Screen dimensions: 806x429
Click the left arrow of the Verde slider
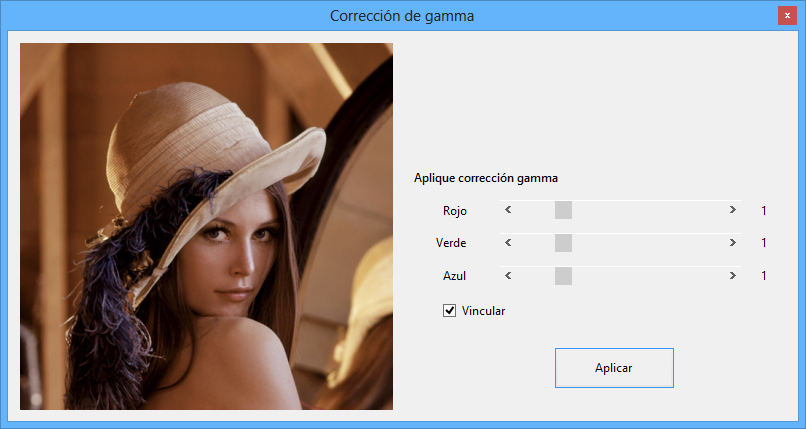tap(508, 243)
